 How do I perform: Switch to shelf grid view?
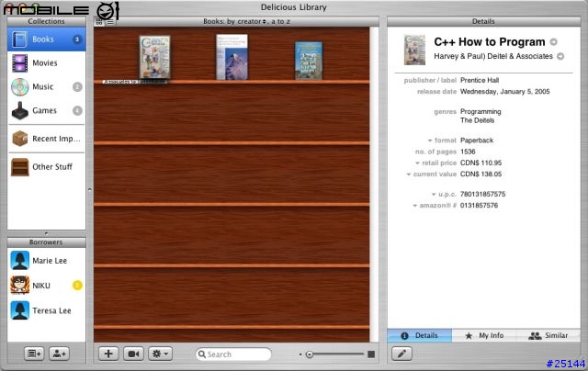(x=99, y=22)
